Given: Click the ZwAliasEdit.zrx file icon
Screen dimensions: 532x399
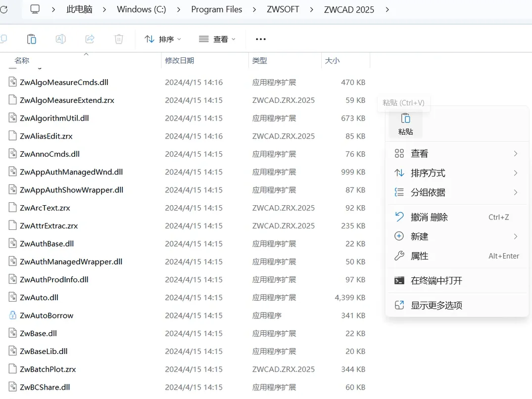Looking at the screenshot, I should [12, 136].
